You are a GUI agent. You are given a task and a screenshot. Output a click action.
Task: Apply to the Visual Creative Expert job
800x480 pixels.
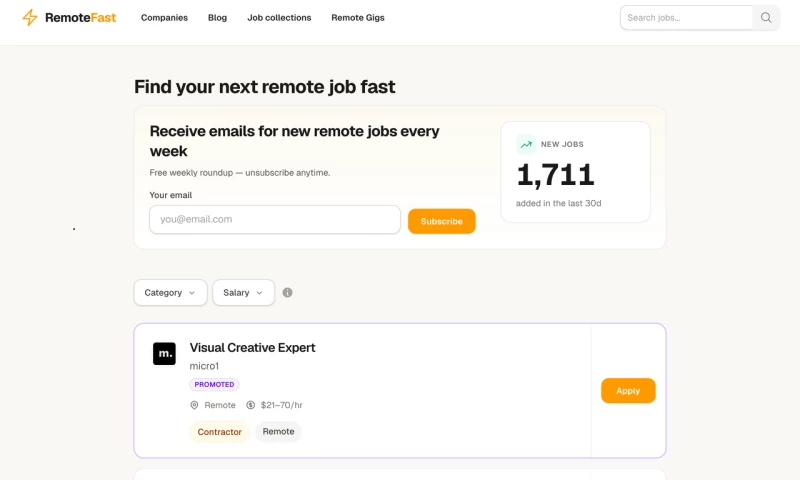tap(628, 391)
